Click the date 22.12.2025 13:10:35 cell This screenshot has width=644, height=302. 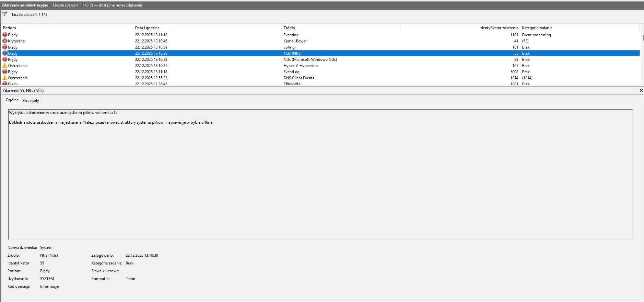[151, 66]
